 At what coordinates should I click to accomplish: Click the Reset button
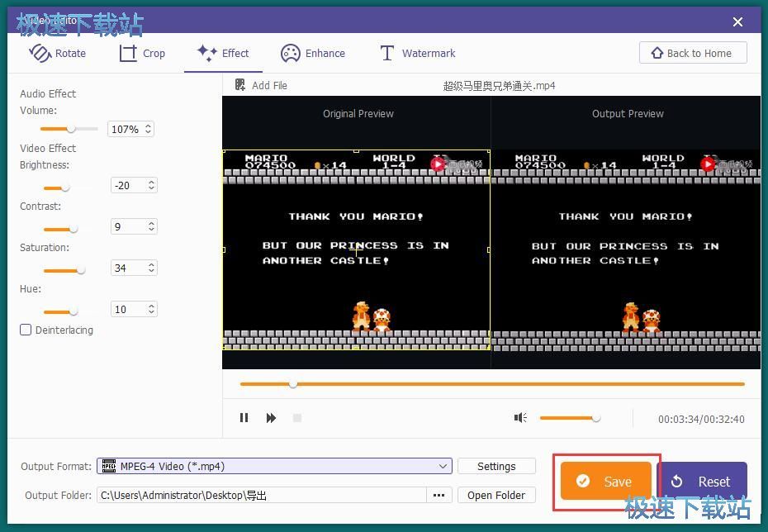pos(704,482)
